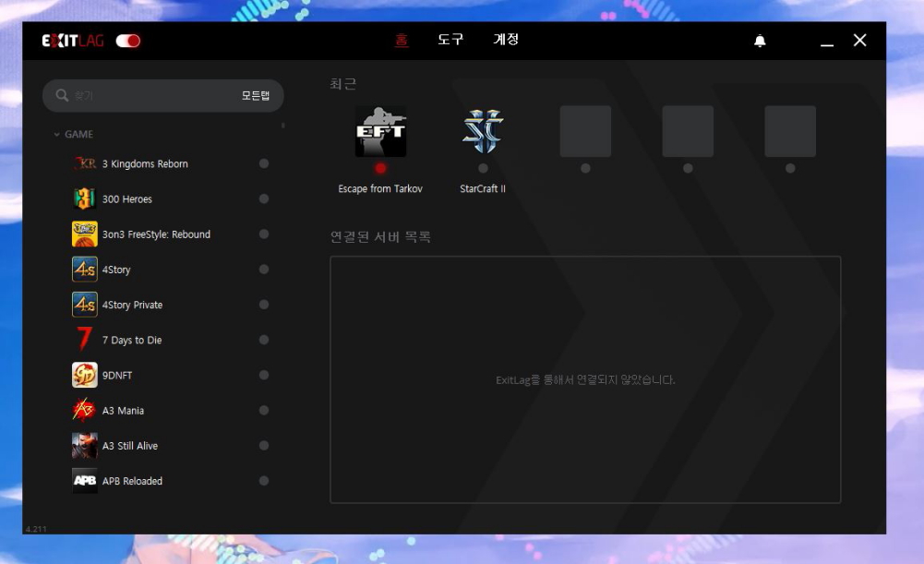Select text '9DNFT'
Image resolution: width=924 pixels, height=564 pixels.
coord(116,376)
